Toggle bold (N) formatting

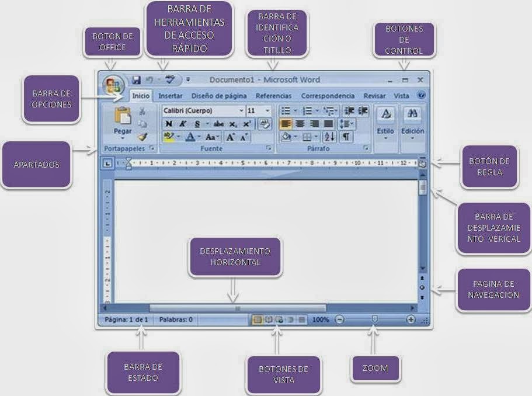click(169, 124)
